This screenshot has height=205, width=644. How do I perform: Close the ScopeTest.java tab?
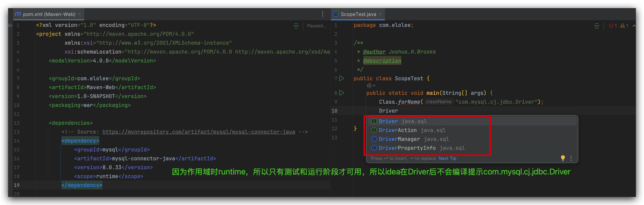click(x=380, y=14)
